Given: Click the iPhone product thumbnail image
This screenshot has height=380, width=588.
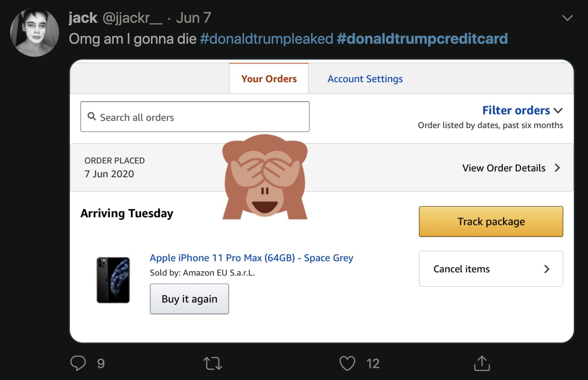Looking at the screenshot, I should pos(113,280).
